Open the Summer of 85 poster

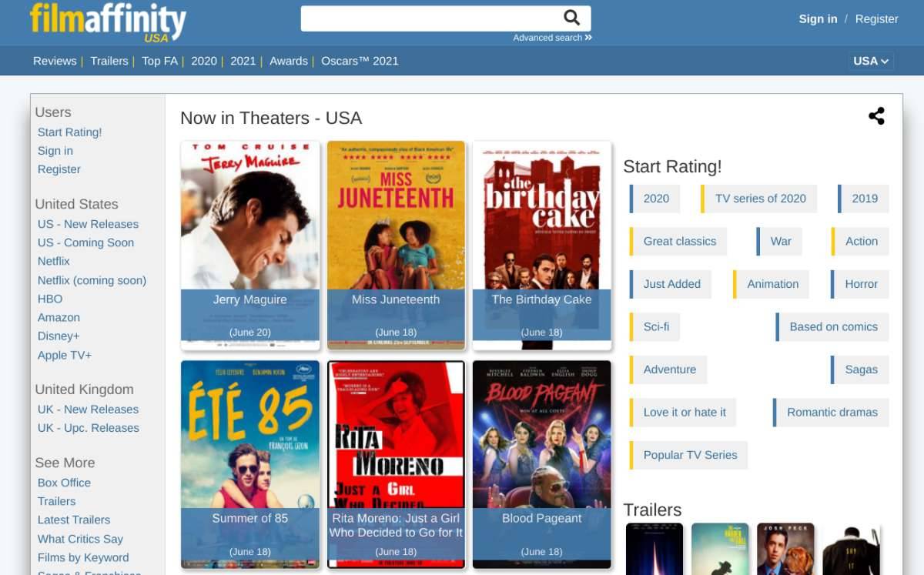250,464
